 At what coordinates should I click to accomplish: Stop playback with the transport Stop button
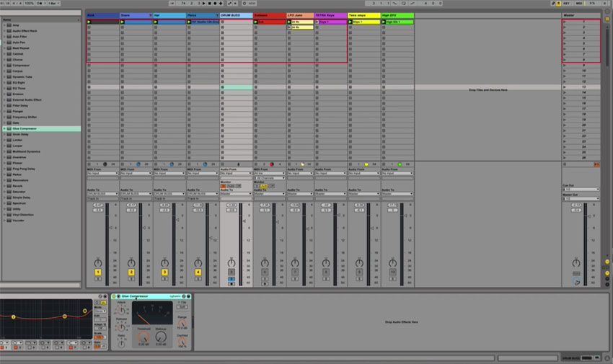pos(210,3)
